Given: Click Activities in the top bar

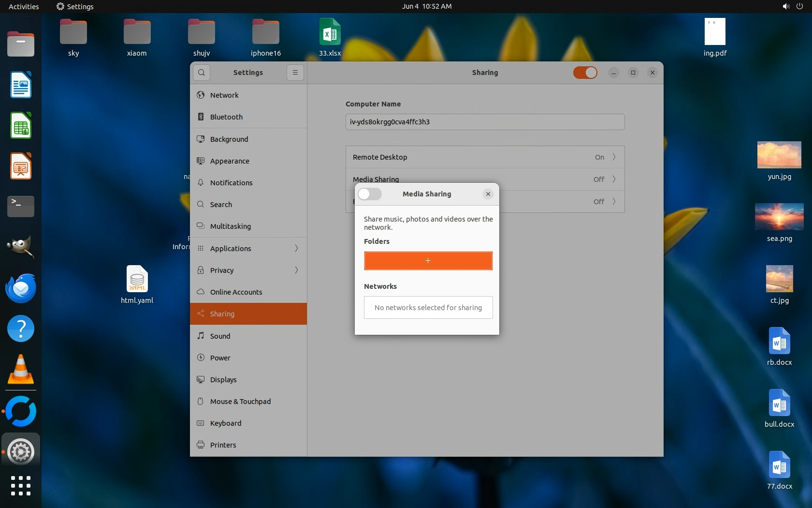Looking at the screenshot, I should click(24, 6).
